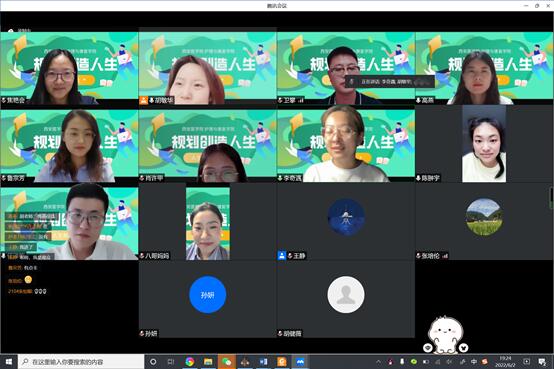The image size is (554, 369).
Task: Open the notification center icon
Action: tap(542, 362)
